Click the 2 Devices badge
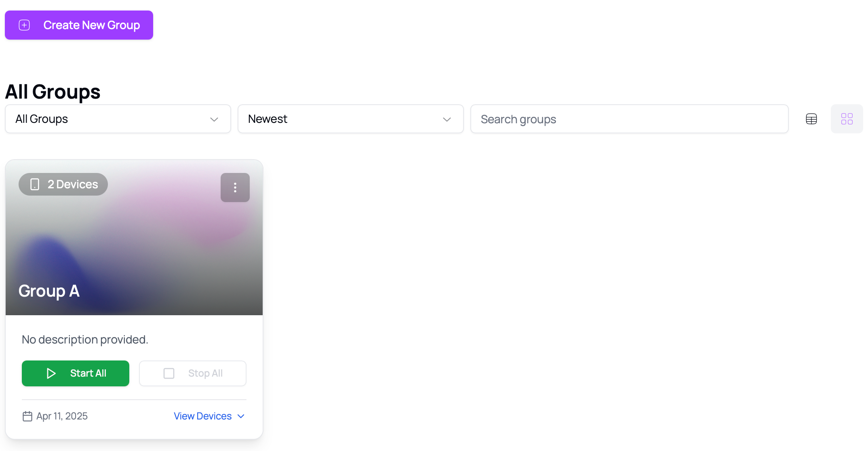This screenshot has width=868, height=451. point(63,184)
